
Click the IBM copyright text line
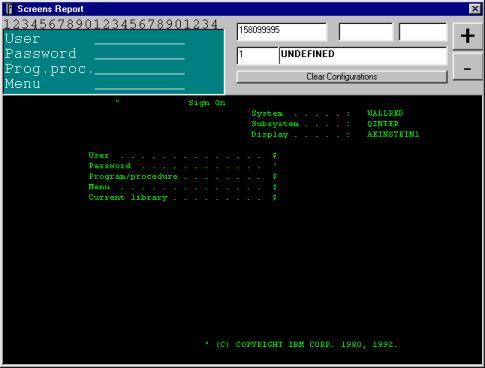coord(302,344)
